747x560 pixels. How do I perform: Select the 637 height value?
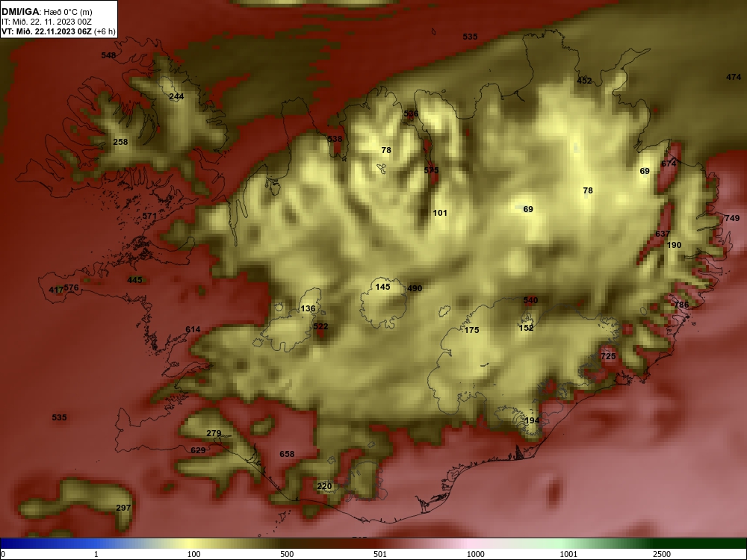pos(663,234)
